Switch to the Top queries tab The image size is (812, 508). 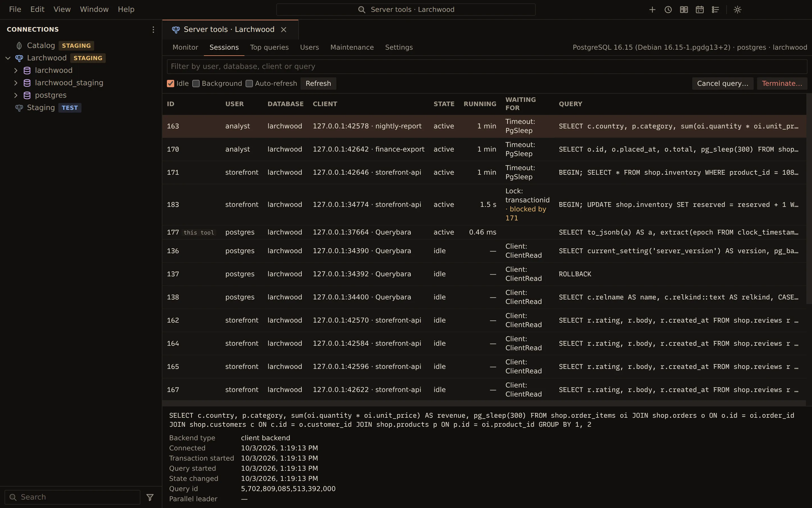tap(269, 47)
